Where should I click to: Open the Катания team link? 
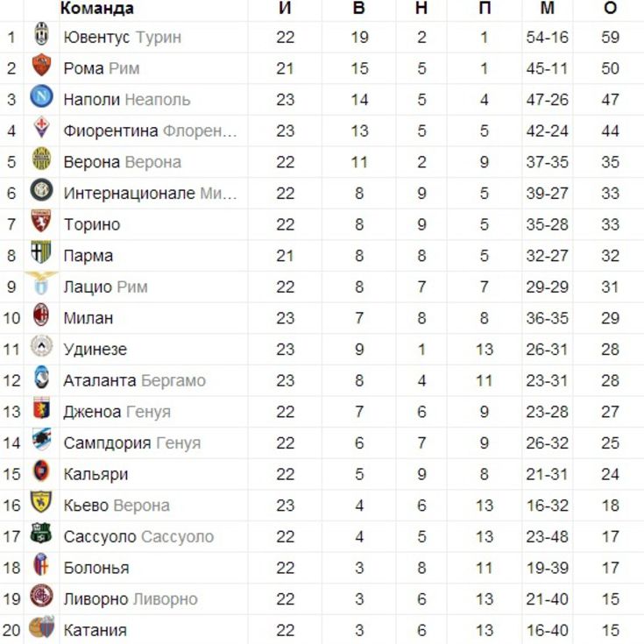95,630
